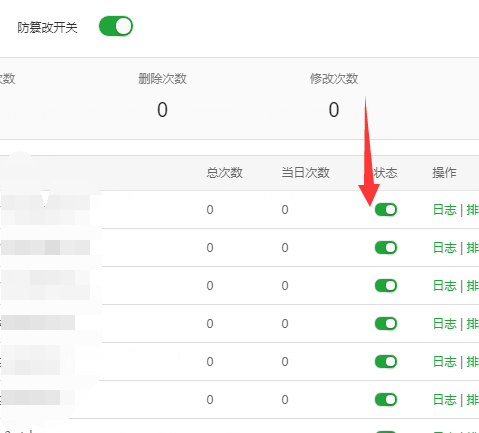
Task: Click 日志 in the fourth row
Action: point(445,323)
